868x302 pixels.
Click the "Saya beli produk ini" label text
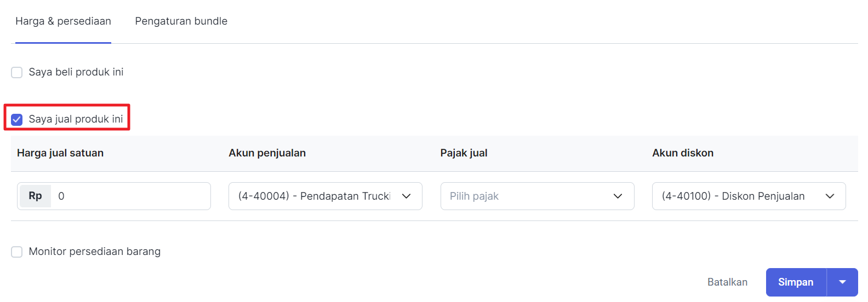point(76,72)
